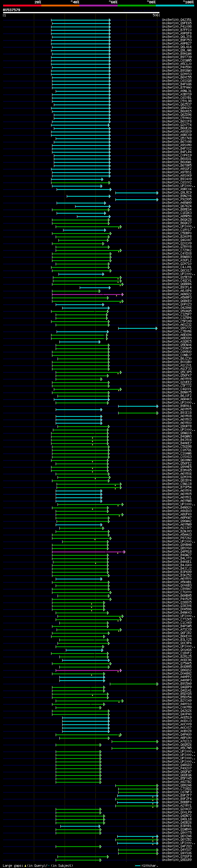Image resolution: width=197 pixels, height=868 pixels.
Task: Click hit label UniRef100_Q6YZA6
Action: [177, 836]
